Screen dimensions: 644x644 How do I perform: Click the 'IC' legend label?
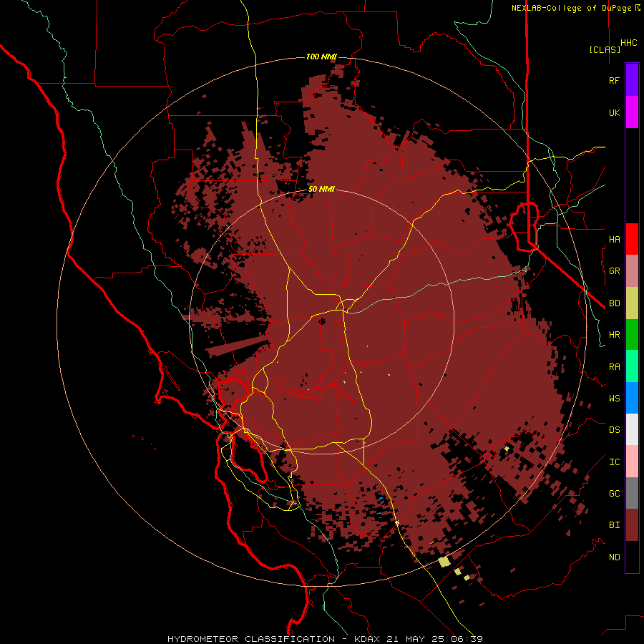pos(614,462)
